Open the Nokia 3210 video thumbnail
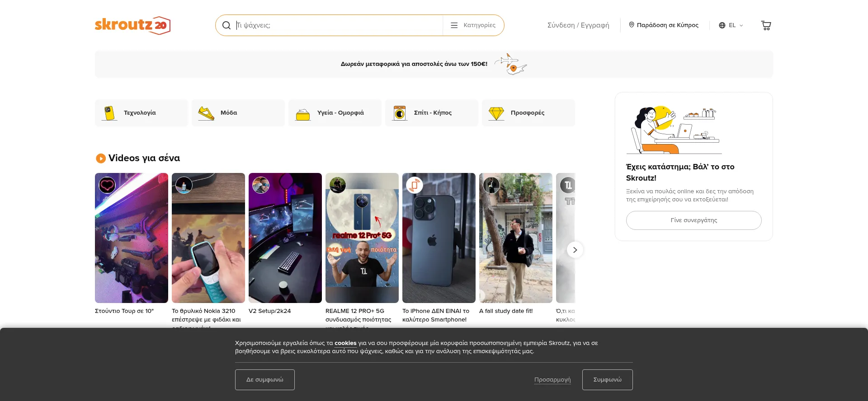The image size is (868, 401). tap(208, 238)
